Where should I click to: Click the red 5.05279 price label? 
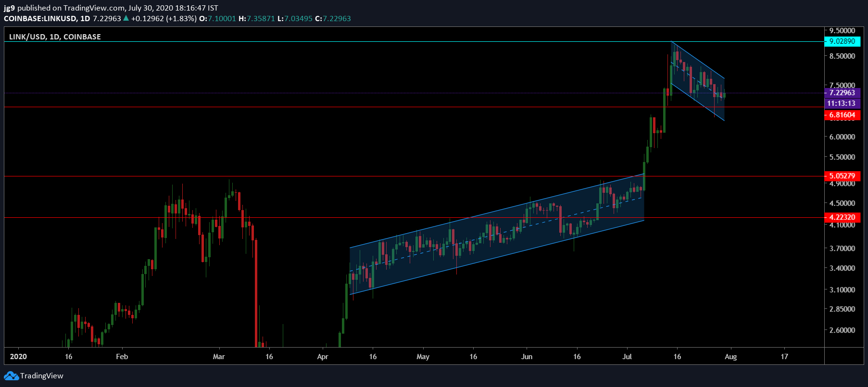point(842,176)
